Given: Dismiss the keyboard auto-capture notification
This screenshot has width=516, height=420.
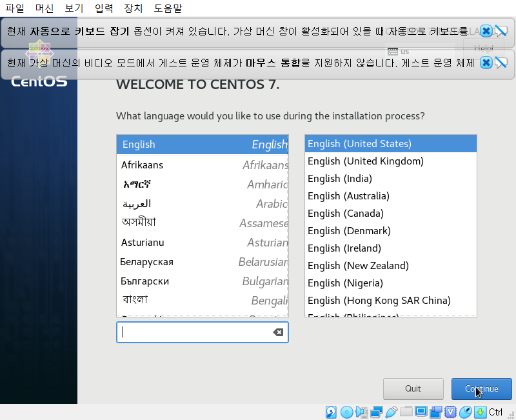Looking at the screenshot, I should [x=486, y=31].
